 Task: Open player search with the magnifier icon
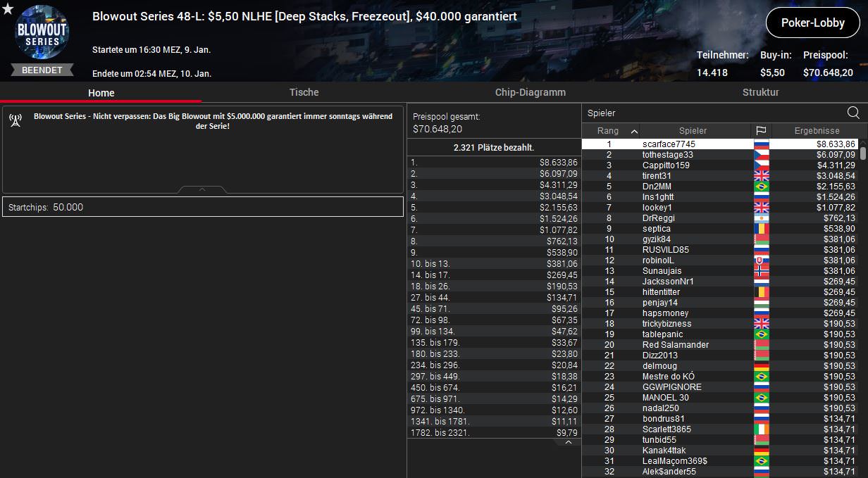[852, 113]
